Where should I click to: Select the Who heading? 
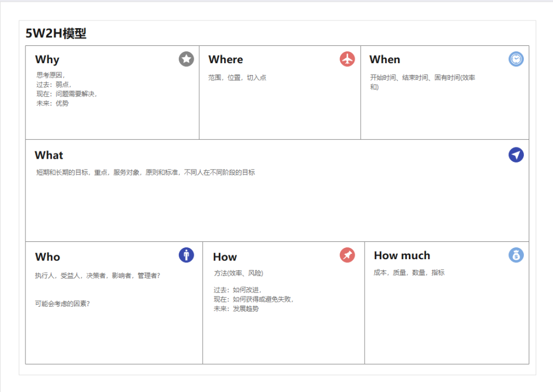[x=48, y=257]
